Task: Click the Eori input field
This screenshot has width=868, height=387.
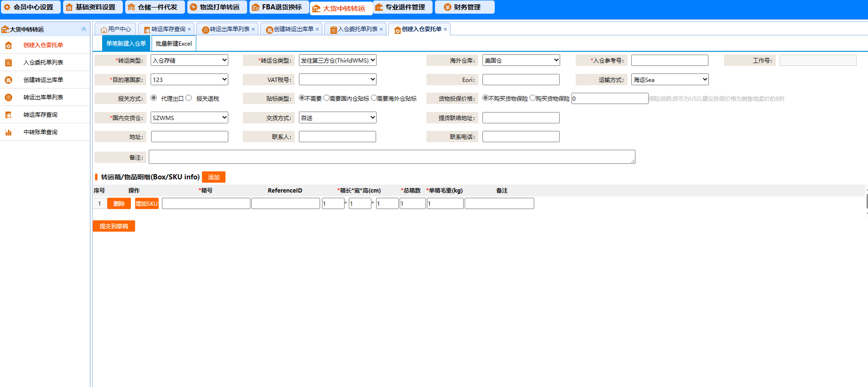Action: coord(521,80)
